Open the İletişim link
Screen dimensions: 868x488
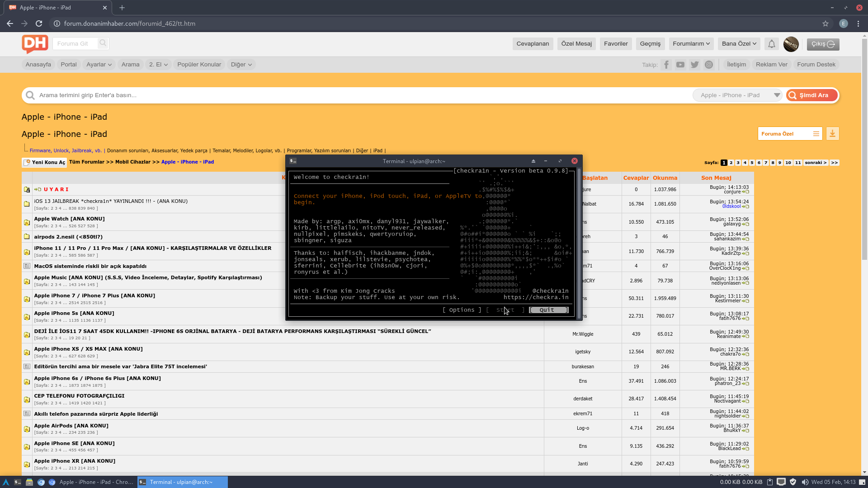736,65
